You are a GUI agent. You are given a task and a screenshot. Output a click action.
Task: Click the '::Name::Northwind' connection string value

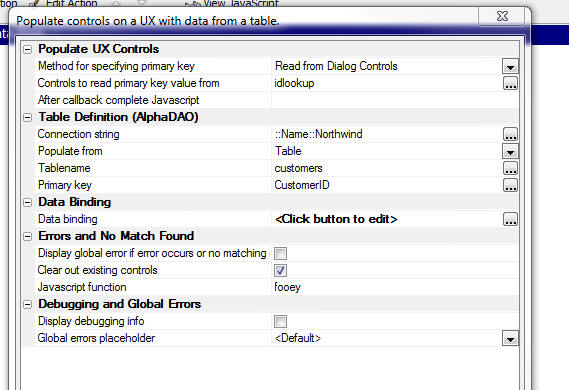coord(319,134)
